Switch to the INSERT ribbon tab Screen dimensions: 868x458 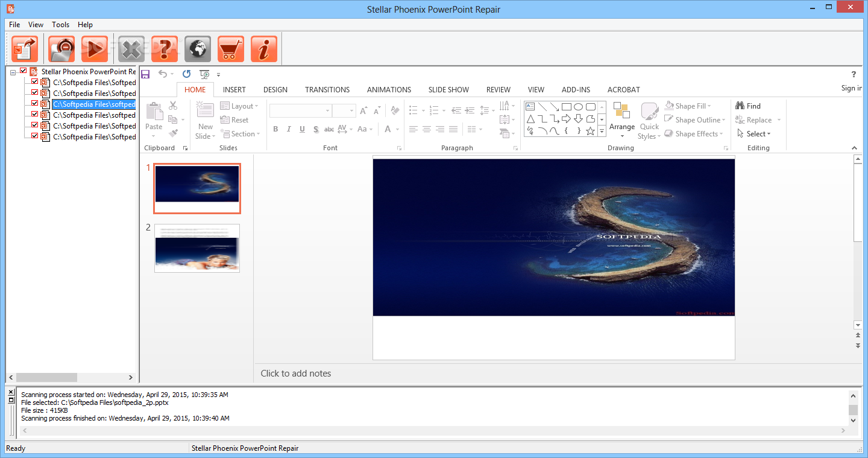click(234, 90)
